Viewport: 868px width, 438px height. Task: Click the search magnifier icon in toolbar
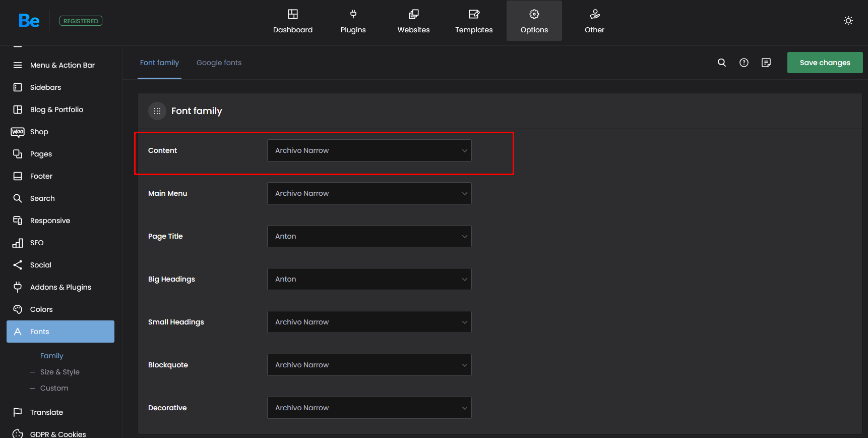(722, 63)
